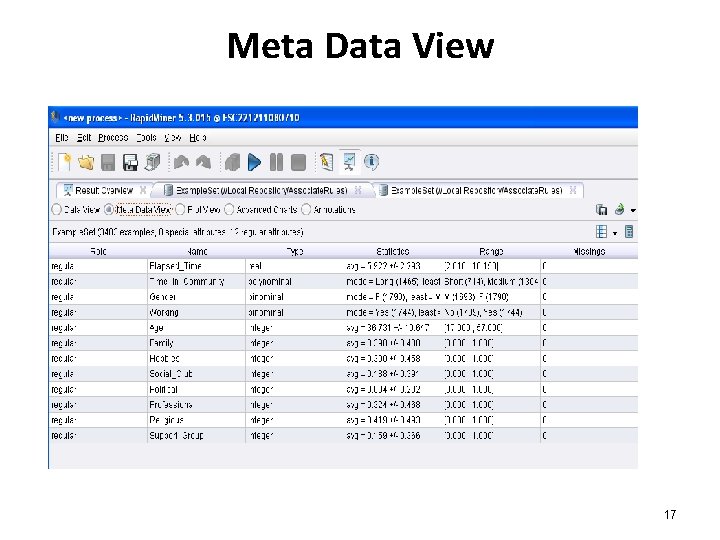Click the Age range cell [17.000 ; 57.000]
The width and height of the screenshot is (720, 540).
click(491, 328)
